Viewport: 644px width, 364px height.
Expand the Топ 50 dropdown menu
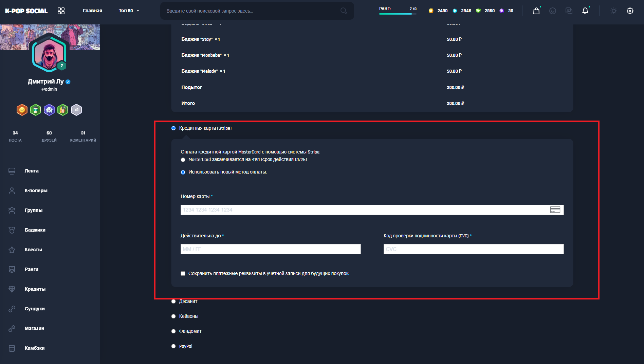[x=129, y=11]
